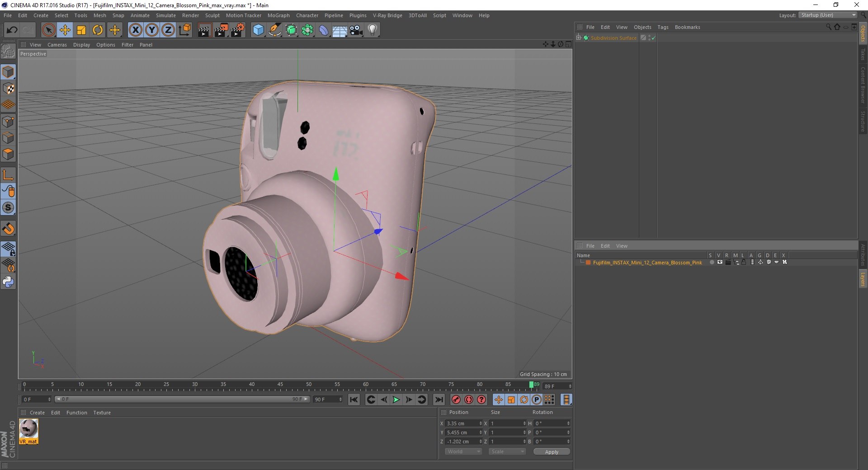
Task: Render the active view
Action: tap(204, 30)
